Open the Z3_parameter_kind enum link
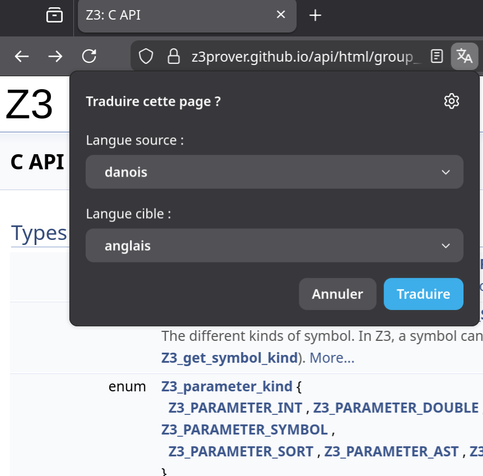 tap(227, 387)
